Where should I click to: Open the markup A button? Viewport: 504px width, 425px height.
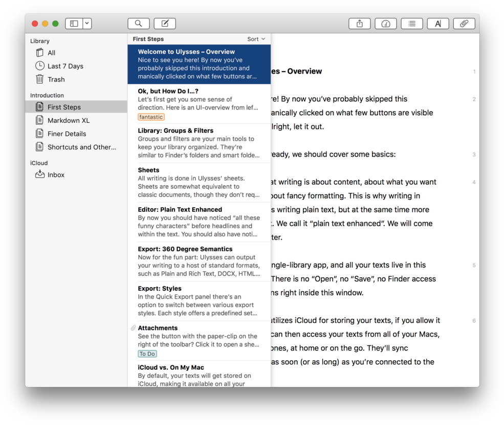pyautogui.click(x=438, y=24)
